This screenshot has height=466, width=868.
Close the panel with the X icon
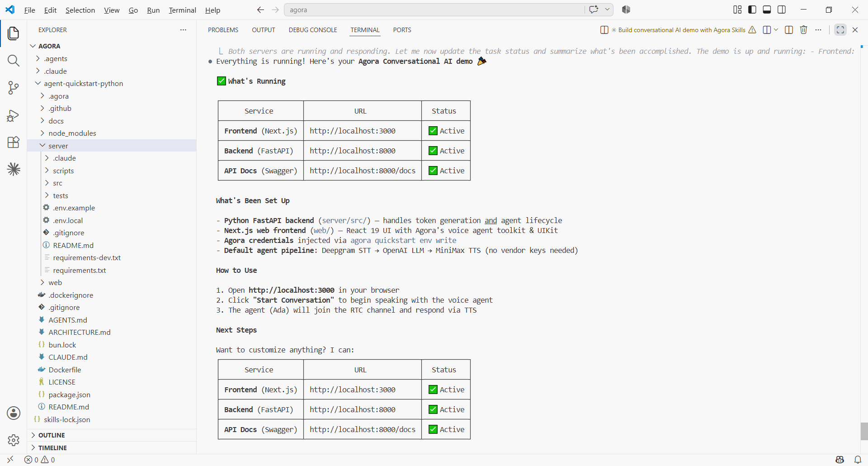(x=855, y=30)
